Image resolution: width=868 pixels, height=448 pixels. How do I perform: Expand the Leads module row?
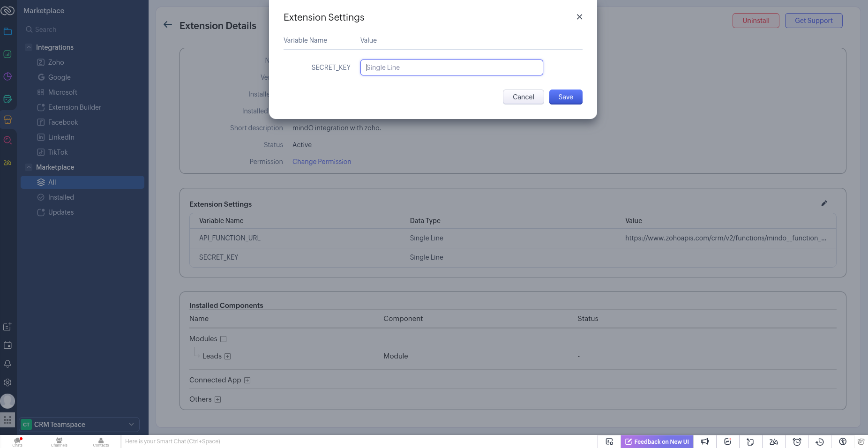[228, 357]
